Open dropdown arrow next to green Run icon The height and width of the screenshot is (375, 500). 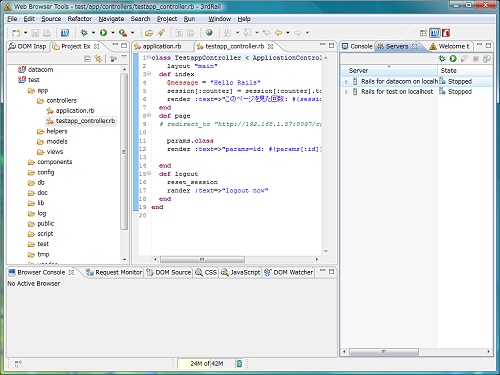tap(113, 33)
